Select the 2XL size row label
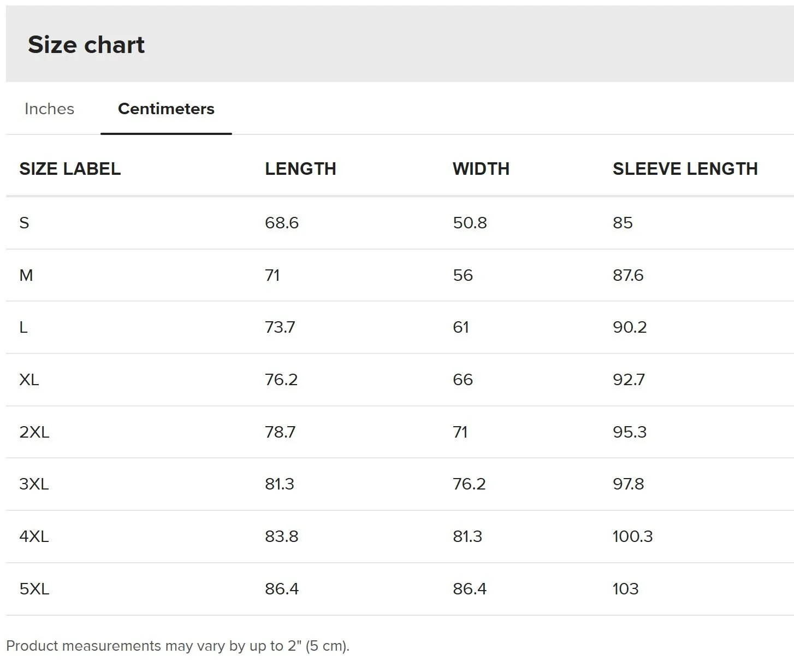The height and width of the screenshot is (672, 794). tap(34, 432)
